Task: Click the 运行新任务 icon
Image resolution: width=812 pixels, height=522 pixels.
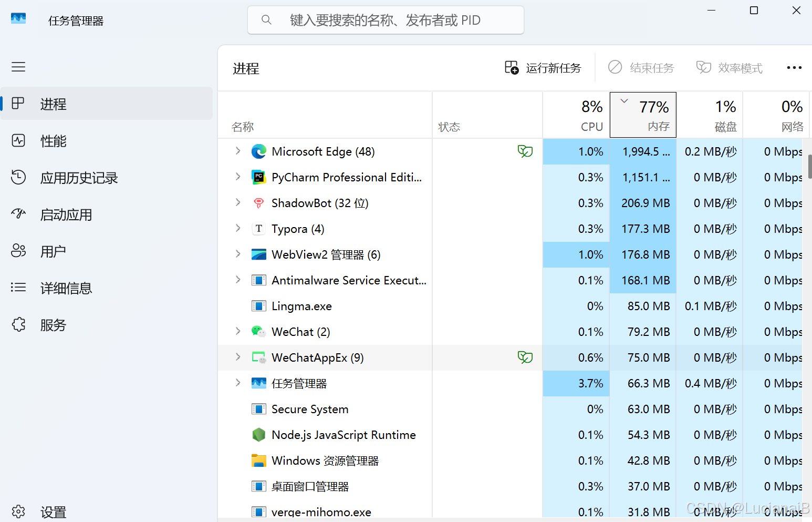Action: [x=512, y=67]
